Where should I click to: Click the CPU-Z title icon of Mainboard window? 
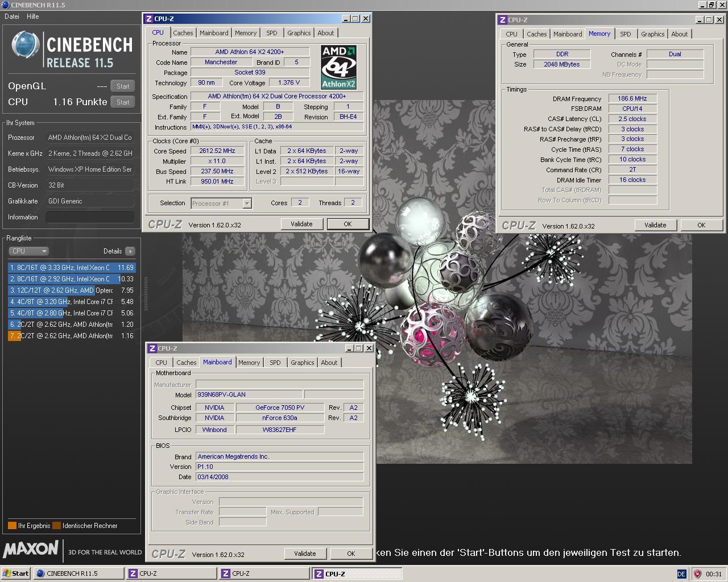152,348
